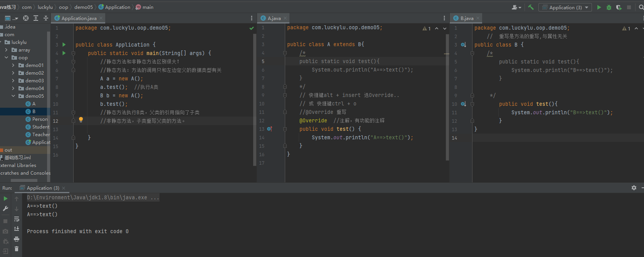Build project with the hammer icon
The height and width of the screenshot is (257, 644).
(531, 7)
